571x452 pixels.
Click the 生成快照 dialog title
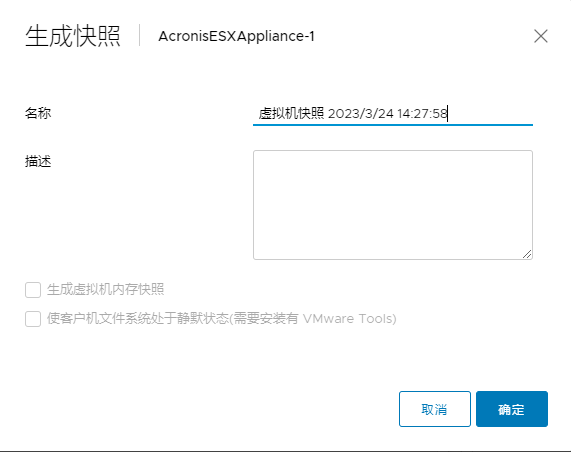tap(73, 36)
